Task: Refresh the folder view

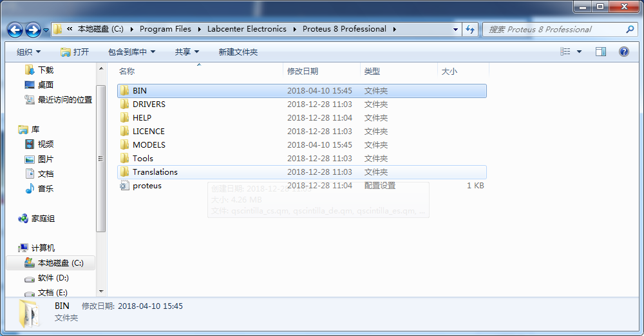Action: click(x=470, y=30)
